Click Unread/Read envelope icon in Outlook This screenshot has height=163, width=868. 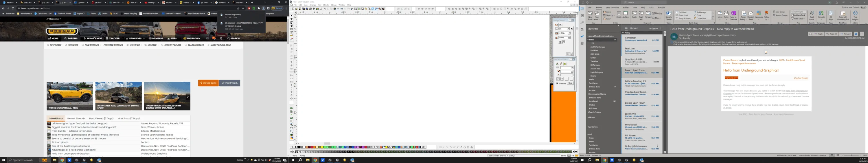751,14
